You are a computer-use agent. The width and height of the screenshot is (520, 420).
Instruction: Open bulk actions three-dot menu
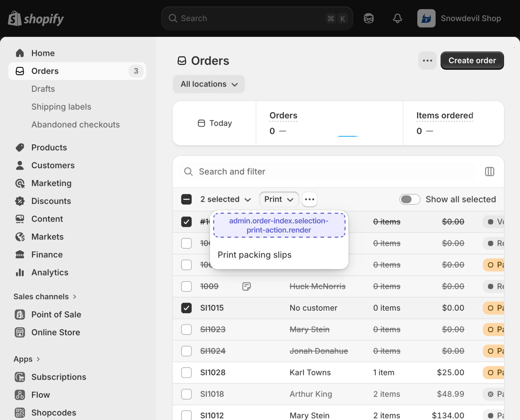click(309, 199)
